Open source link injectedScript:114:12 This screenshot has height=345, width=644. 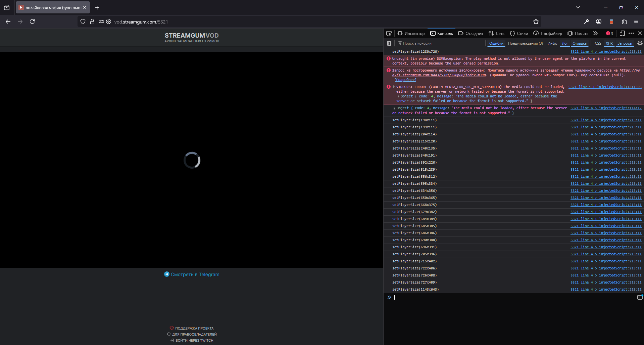pyautogui.click(x=606, y=108)
